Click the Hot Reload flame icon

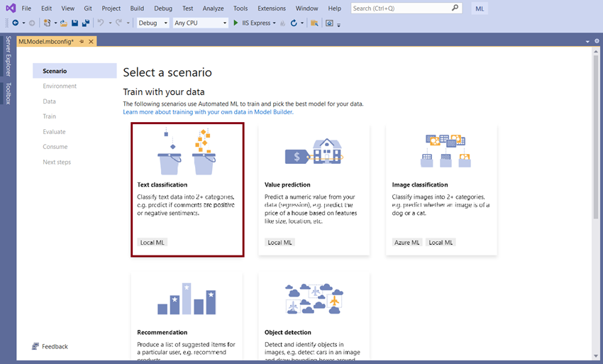282,23
